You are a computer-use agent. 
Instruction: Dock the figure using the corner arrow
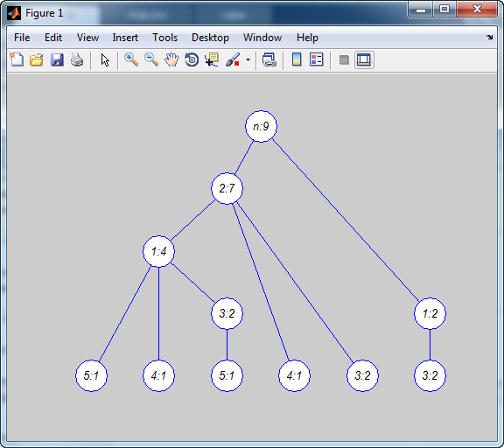[489, 38]
